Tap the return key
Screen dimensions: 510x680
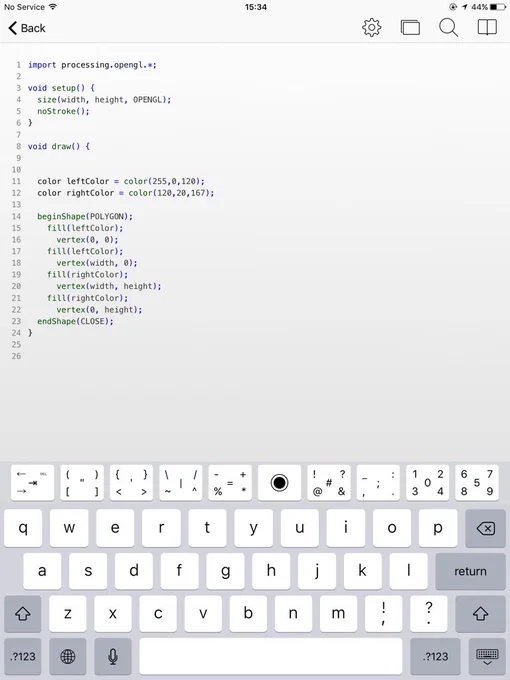tap(471, 571)
